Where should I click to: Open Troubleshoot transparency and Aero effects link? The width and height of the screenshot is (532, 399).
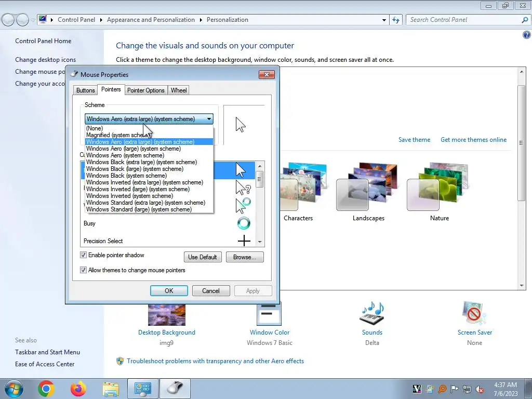click(216, 361)
